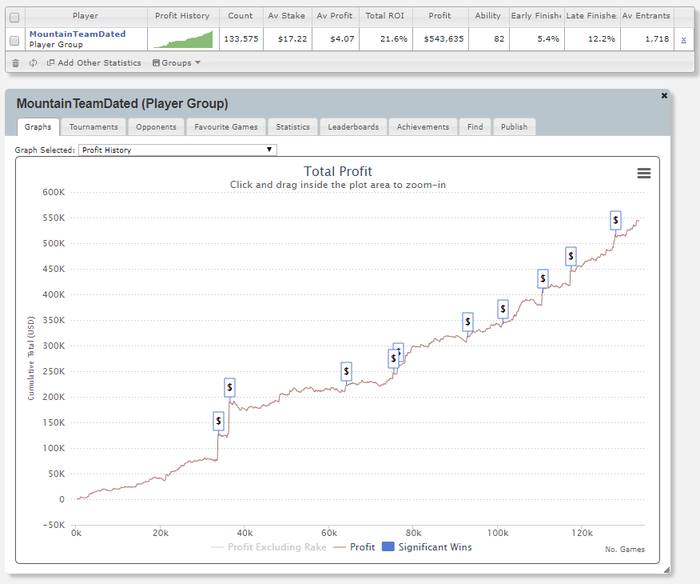Switch to the Graphs tab
Viewport: 700px width, 584px height.
38,127
